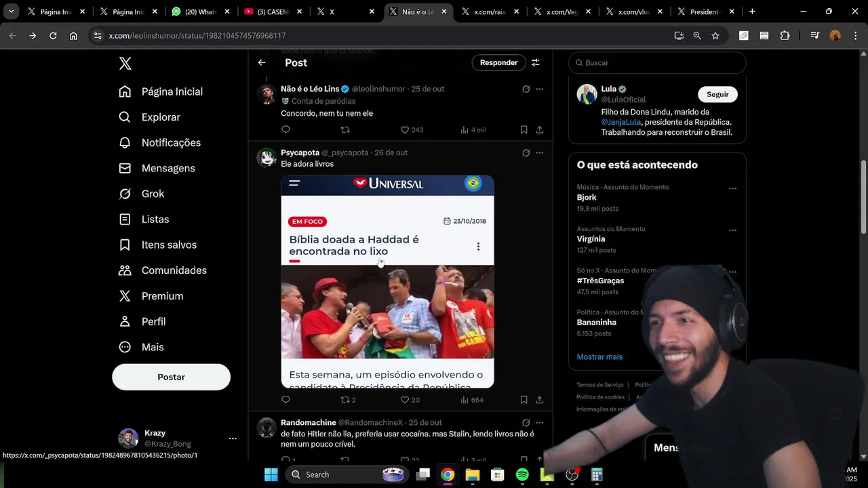The height and width of the screenshot is (488, 868).
Task: Open Randomachine profile name
Action: coord(309,422)
